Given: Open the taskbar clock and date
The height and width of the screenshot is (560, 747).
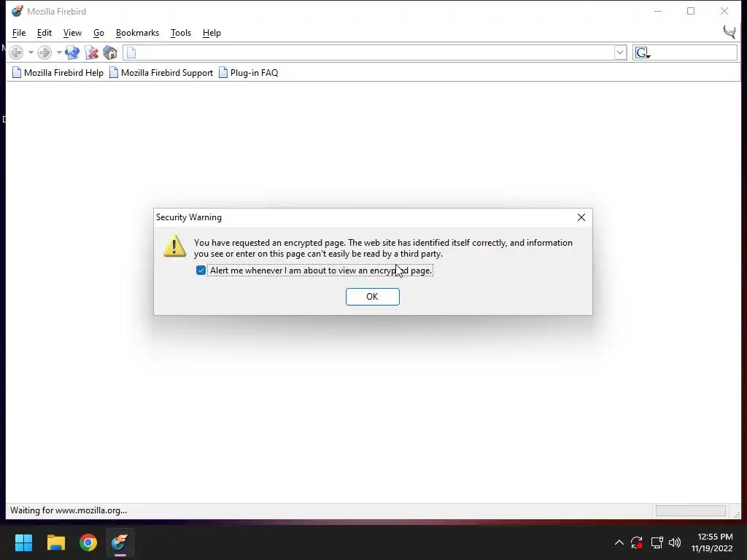Looking at the screenshot, I should [x=712, y=542].
